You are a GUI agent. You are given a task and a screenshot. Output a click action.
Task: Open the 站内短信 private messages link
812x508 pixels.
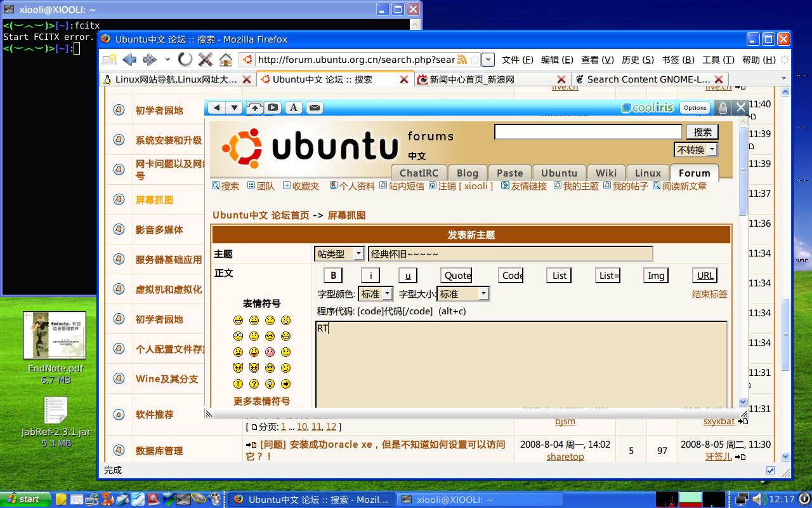[x=406, y=186]
